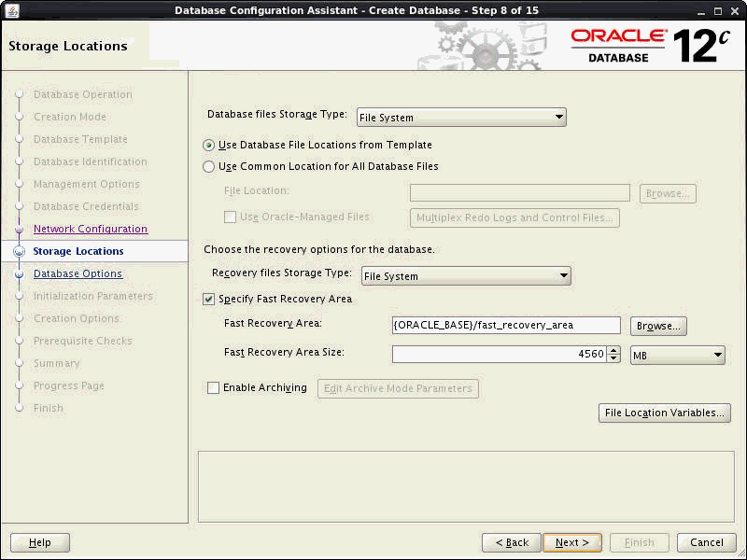Screen dimensions: 747x560
Task: Browse for the Fast Recovery Area location
Action: [658, 326]
